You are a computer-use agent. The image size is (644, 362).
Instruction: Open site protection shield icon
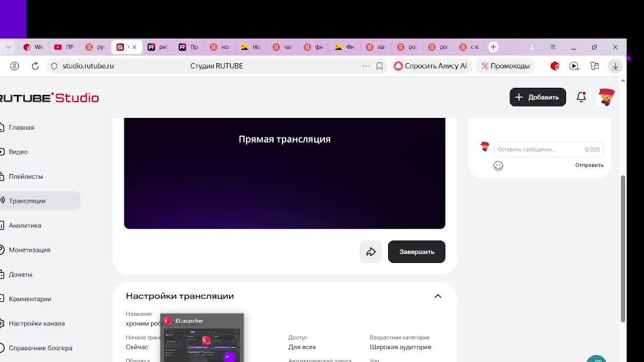point(54,65)
